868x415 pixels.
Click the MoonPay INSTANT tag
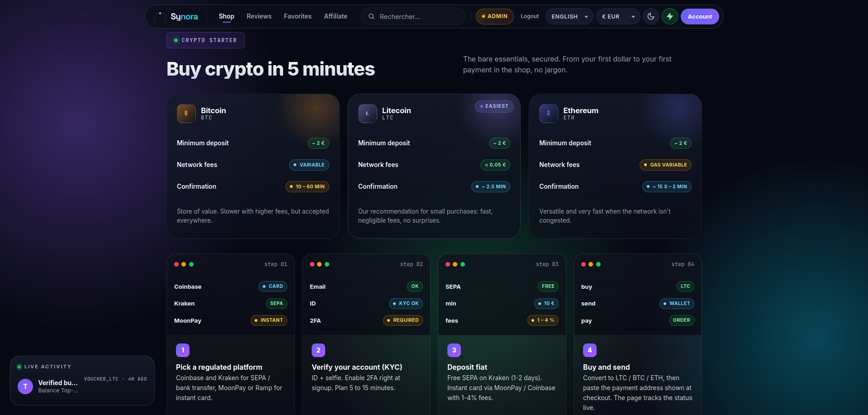[269, 320]
